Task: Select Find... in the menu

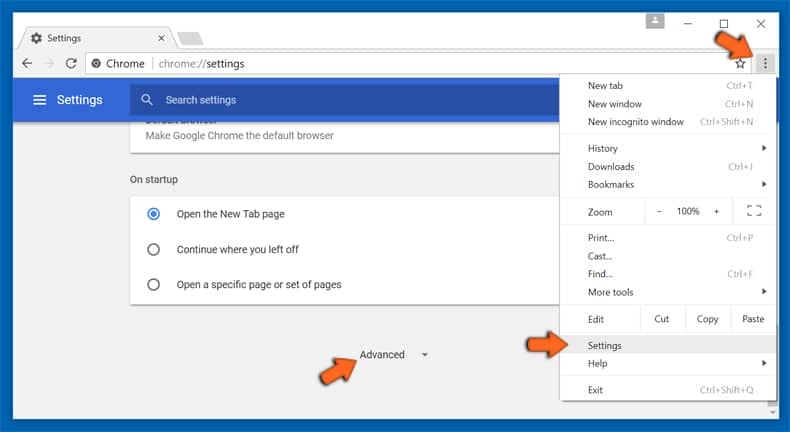Action: pyautogui.click(x=668, y=274)
